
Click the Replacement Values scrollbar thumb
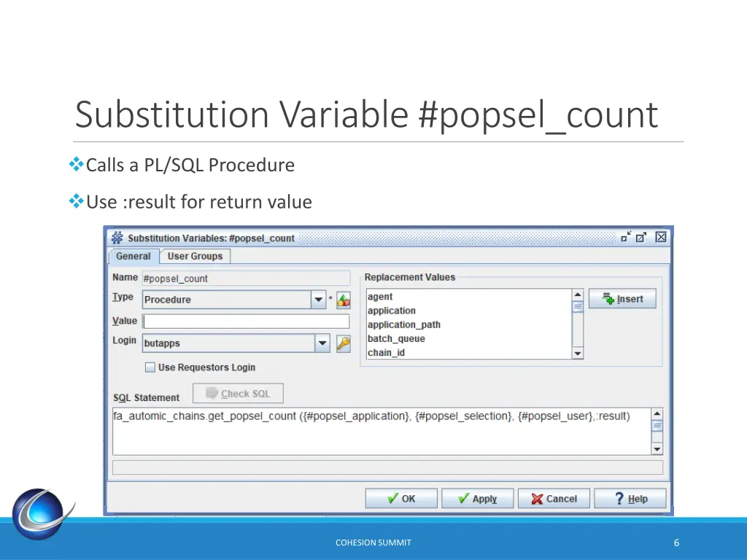[x=578, y=307]
